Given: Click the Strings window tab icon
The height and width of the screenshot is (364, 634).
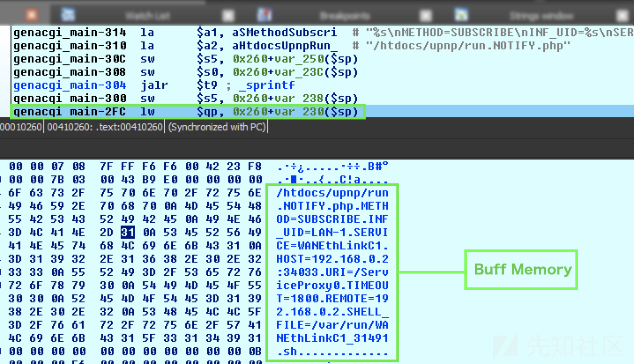Looking at the screenshot, I should [461, 14].
